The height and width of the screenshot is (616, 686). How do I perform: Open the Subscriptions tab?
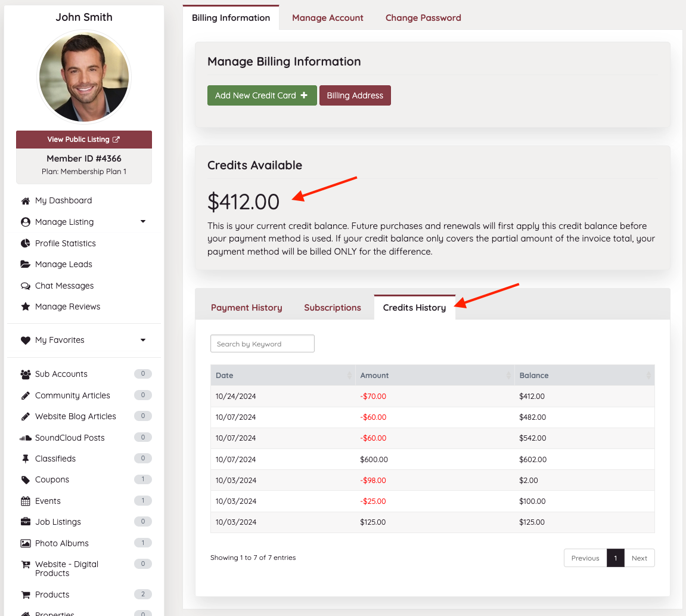tap(333, 308)
